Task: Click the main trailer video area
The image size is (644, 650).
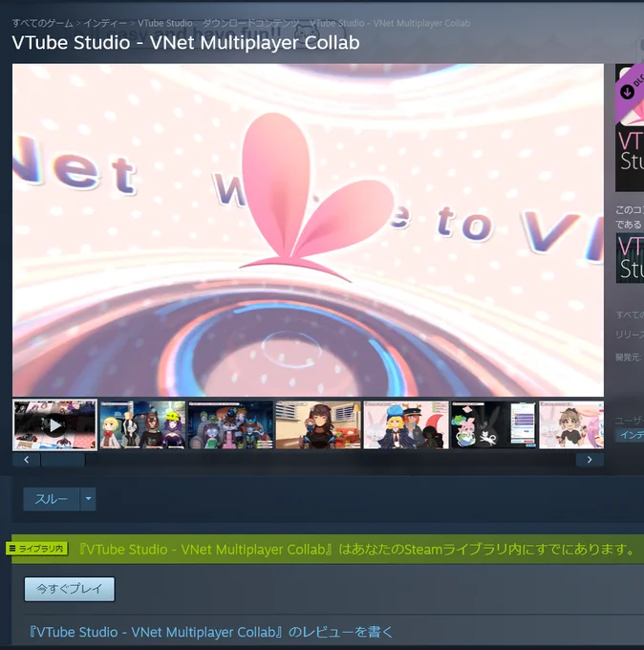Action: pyautogui.click(x=308, y=230)
